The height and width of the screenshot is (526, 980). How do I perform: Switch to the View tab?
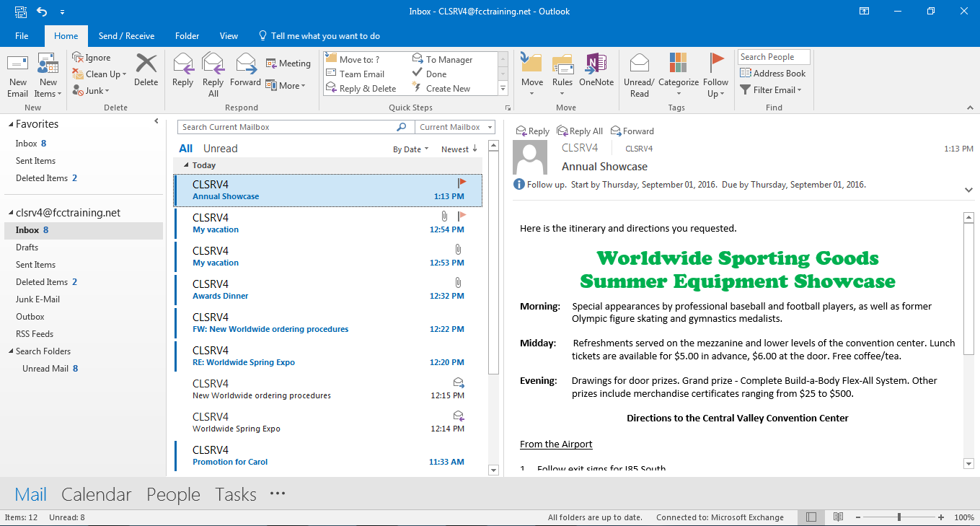click(x=229, y=36)
